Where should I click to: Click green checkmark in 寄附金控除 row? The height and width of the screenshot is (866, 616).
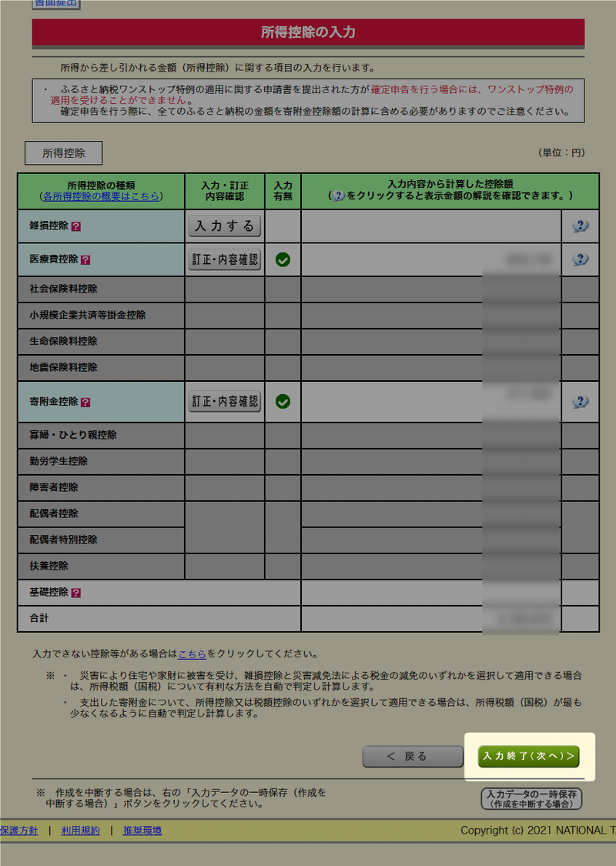click(283, 402)
